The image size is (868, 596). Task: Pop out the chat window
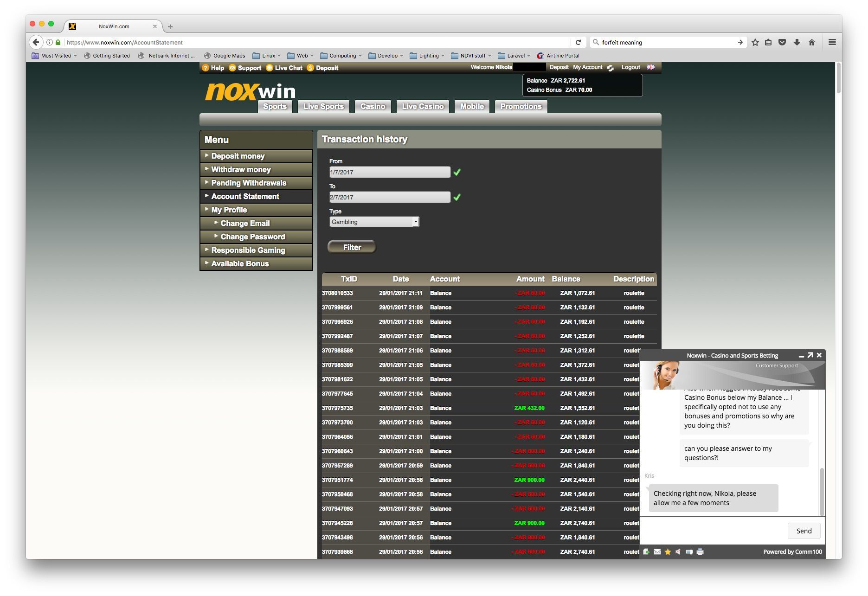point(810,355)
